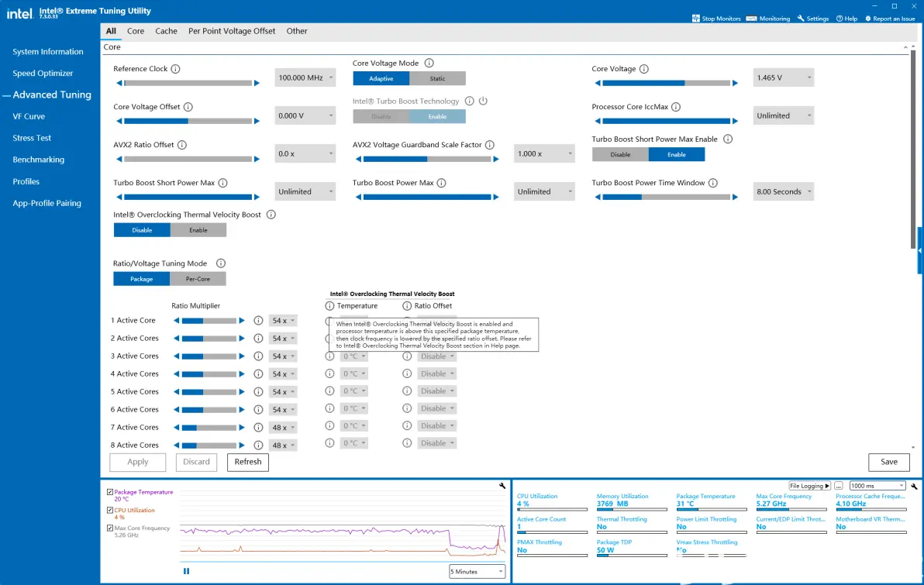Switch to the Core tab
Screen dimensions: 924x585
tap(136, 31)
